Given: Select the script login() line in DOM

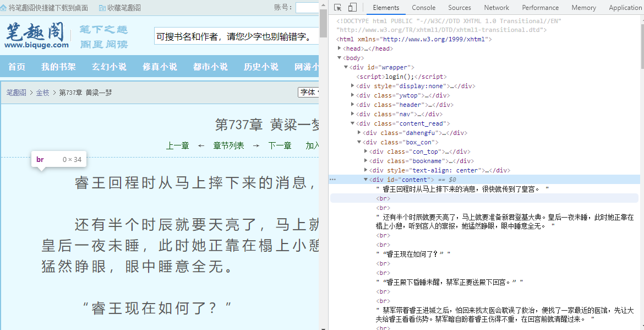Looking at the screenshot, I should [x=401, y=77].
